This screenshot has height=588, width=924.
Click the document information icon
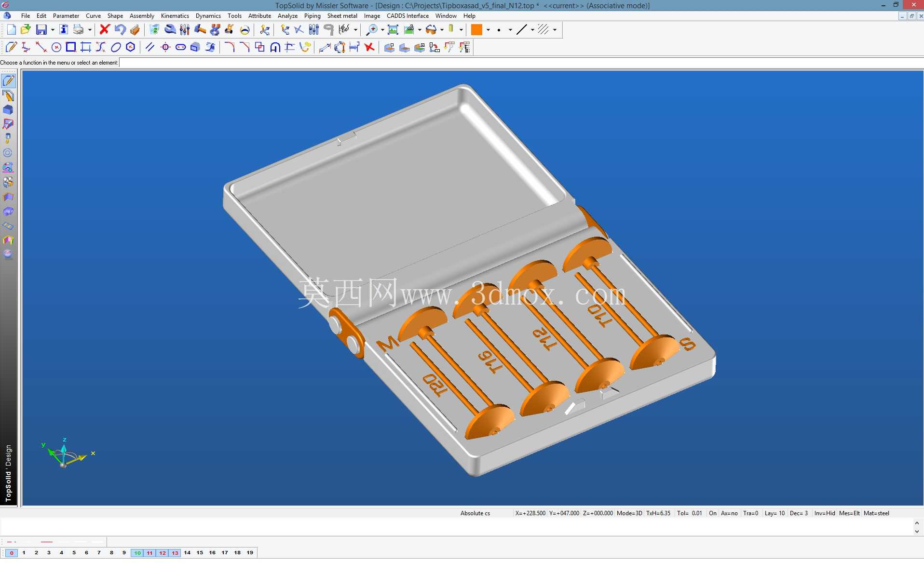(x=63, y=30)
